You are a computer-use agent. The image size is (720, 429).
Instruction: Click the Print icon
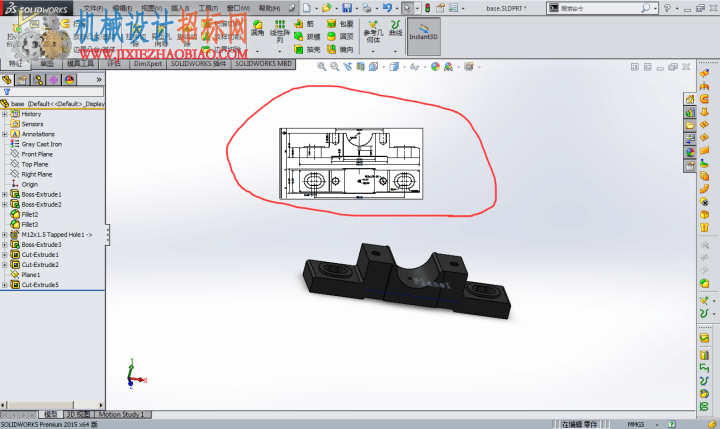point(366,8)
